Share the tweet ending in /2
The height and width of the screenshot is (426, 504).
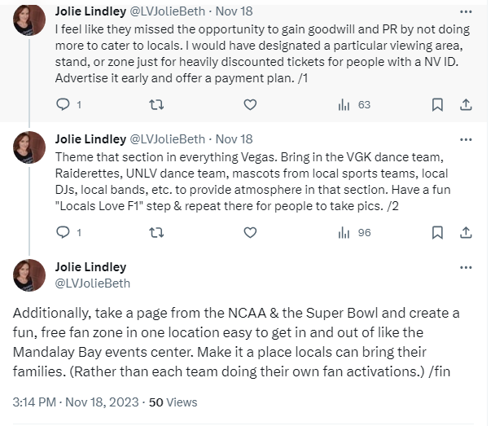466,232
